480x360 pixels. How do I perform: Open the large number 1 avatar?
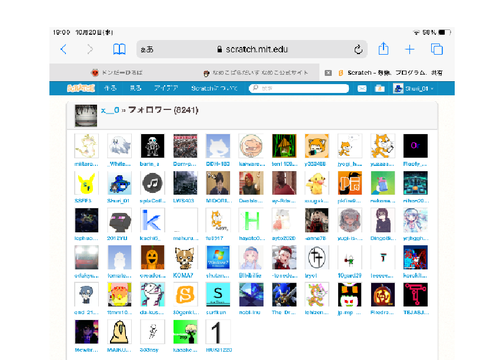[218, 332]
